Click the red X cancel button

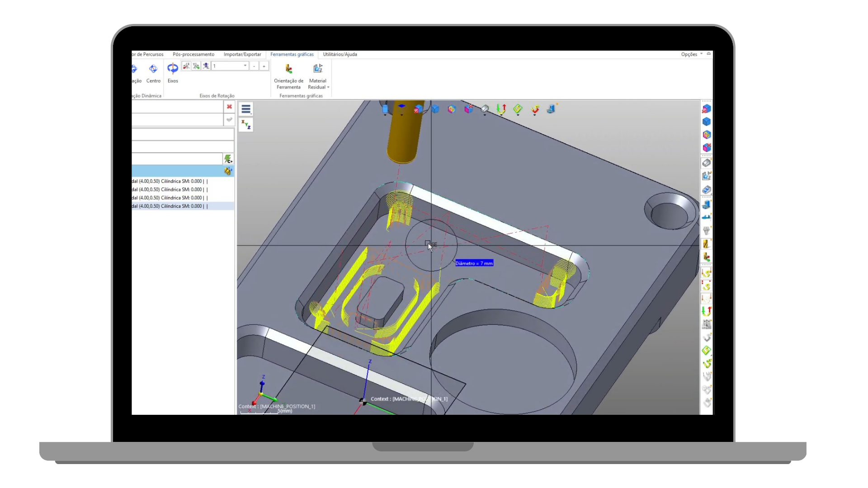coord(229,107)
